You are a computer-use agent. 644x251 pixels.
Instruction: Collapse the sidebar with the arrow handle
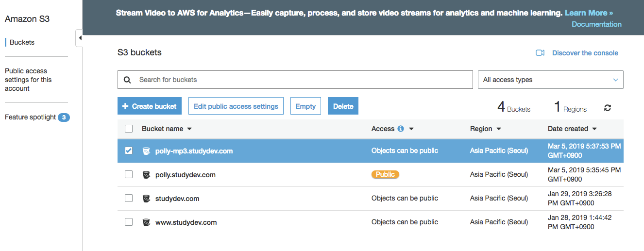[80, 38]
